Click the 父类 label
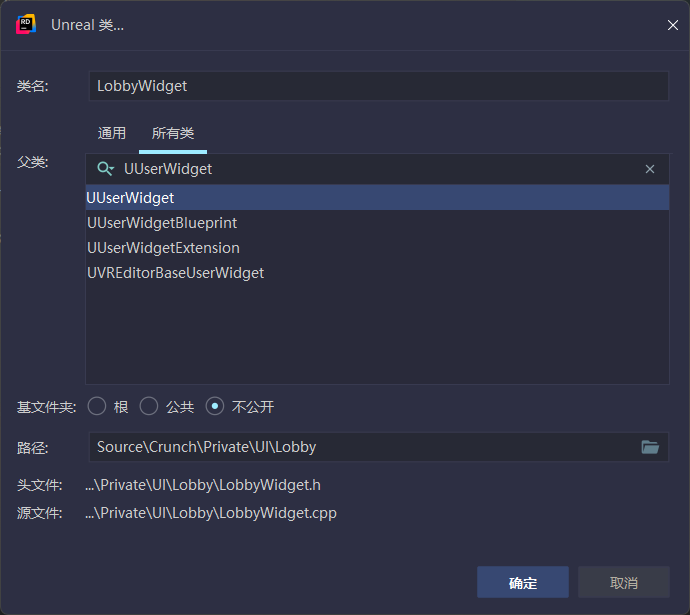The height and width of the screenshot is (615, 690). coord(33,162)
